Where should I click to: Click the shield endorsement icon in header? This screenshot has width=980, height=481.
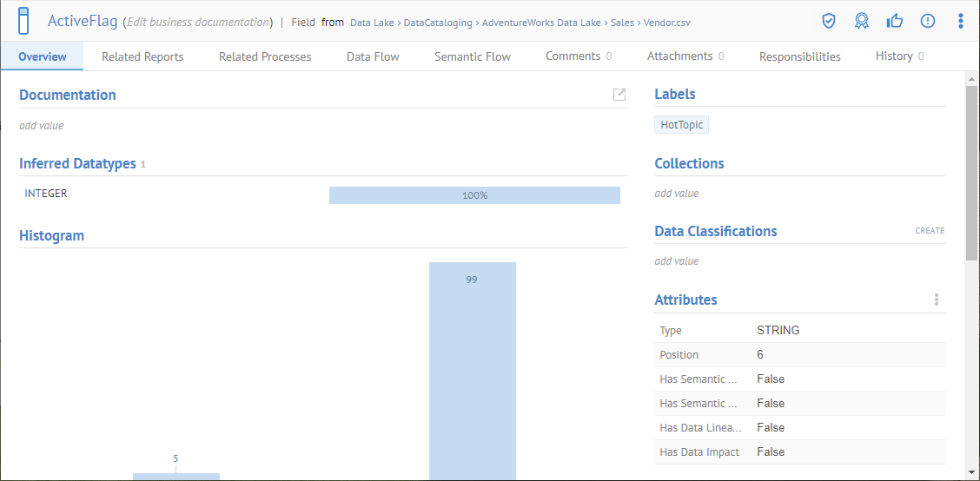coord(829,21)
